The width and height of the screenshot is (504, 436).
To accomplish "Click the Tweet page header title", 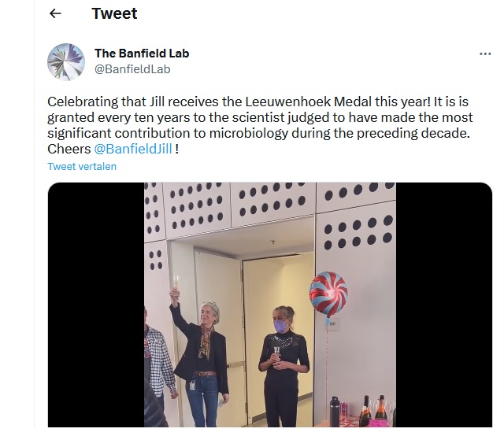I will click(114, 13).
